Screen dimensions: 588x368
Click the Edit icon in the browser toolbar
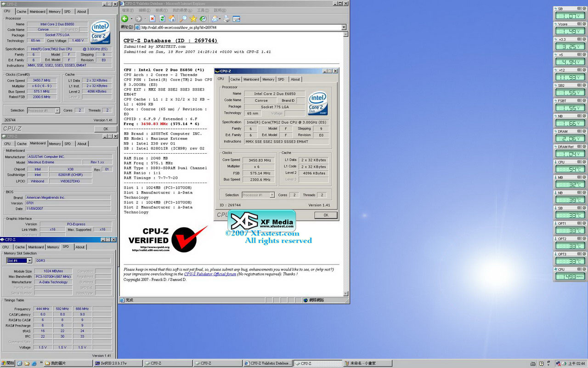237,19
